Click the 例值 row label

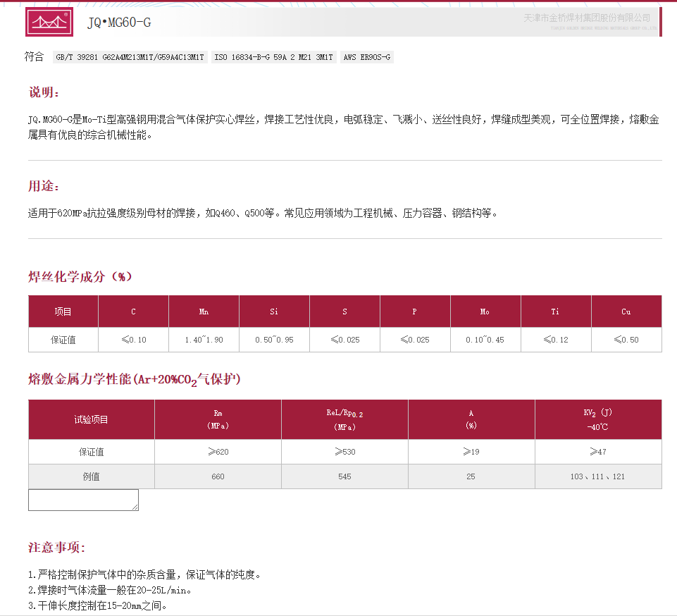point(92,476)
